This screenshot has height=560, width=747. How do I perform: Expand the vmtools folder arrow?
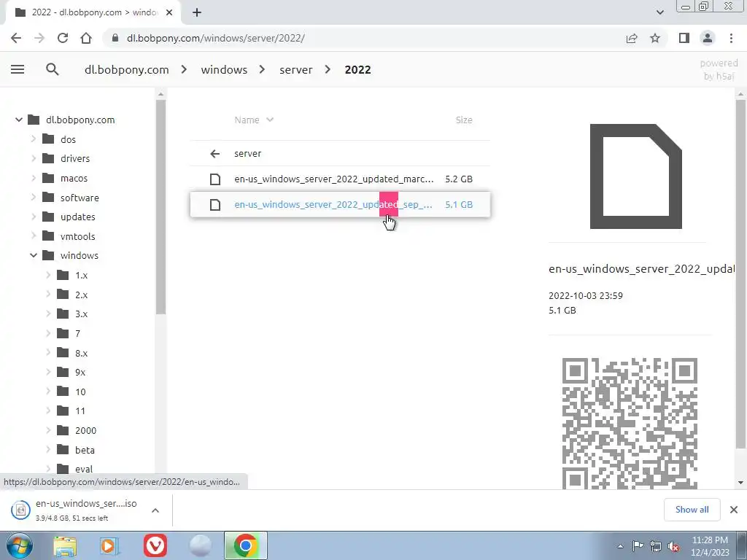pyautogui.click(x=34, y=236)
